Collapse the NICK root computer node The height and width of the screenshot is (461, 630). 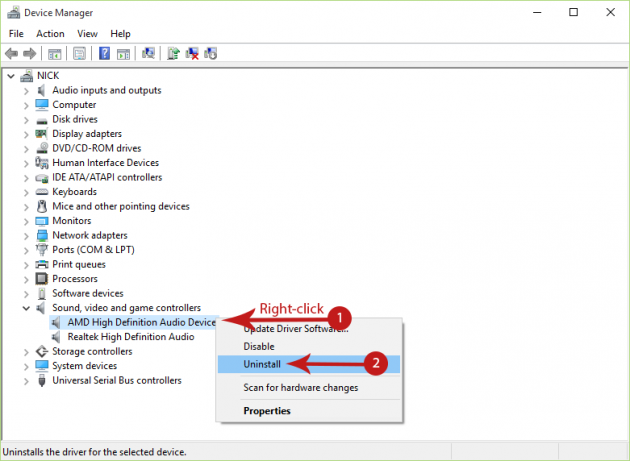[x=11, y=76]
